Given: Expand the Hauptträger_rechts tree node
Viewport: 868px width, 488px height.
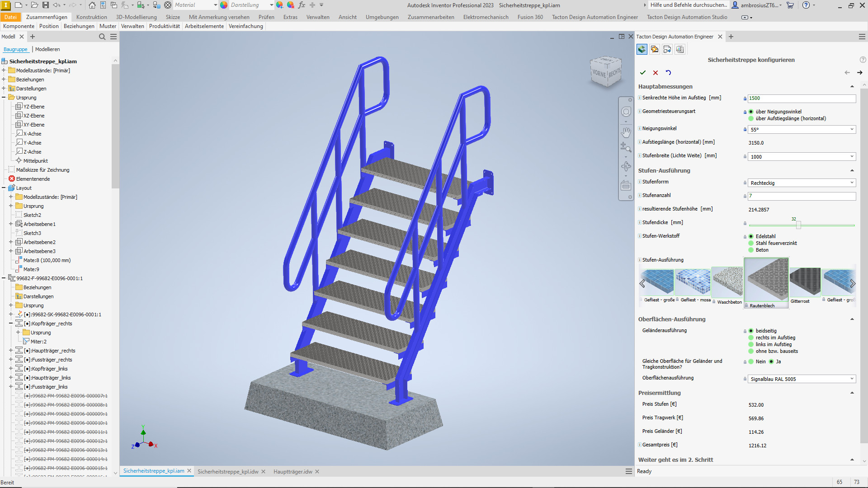Looking at the screenshot, I should (11, 351).
